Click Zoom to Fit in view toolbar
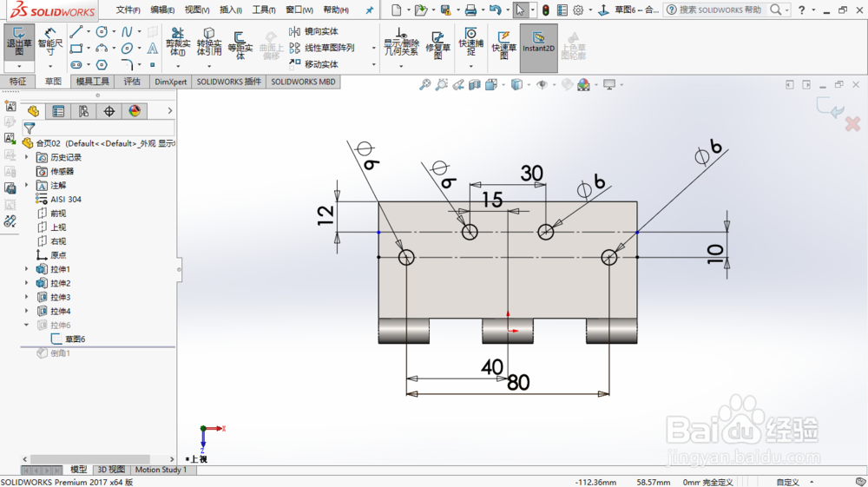The height and width of the screenshot is (487, 868). pos(424,85)
